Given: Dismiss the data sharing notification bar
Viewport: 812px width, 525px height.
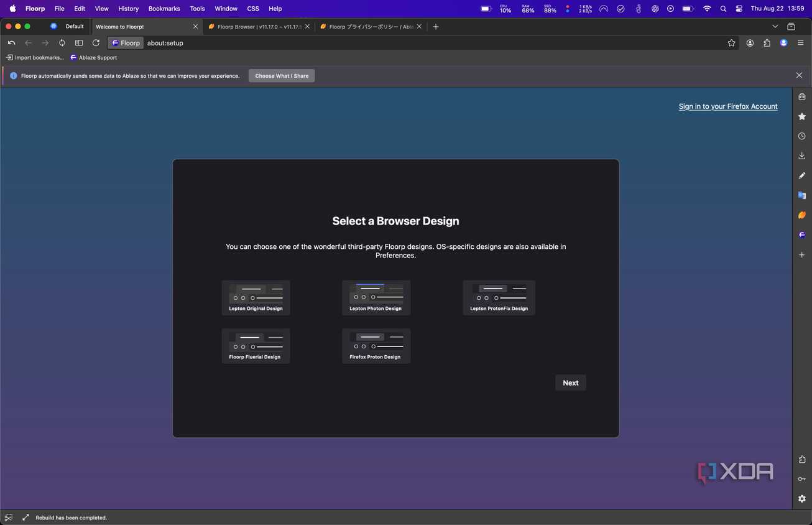Looking at the screenshot, I should tap(799, 75).
